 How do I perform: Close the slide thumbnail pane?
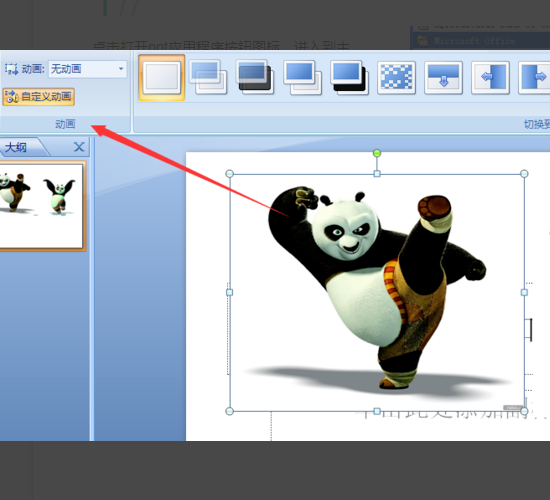tap(79, 147)
